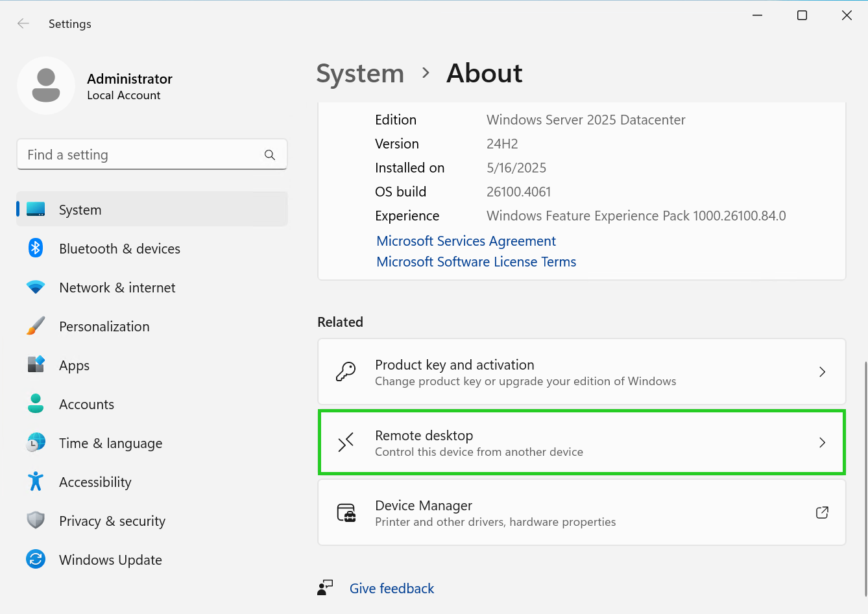868x614 pixels.
Task: Expand the Product key and activation row
Action: coord(582,372)
